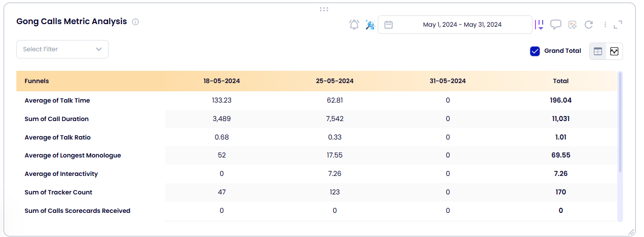Screen dimensions: 644x237
Task: Open the Select Filter dropdown
Action: (x=62, y=49)
